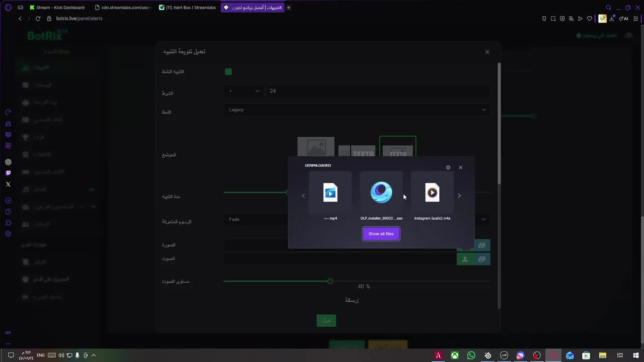Select the image beside text layout
The width and height of the screenshot is (644, 362).
357,151
